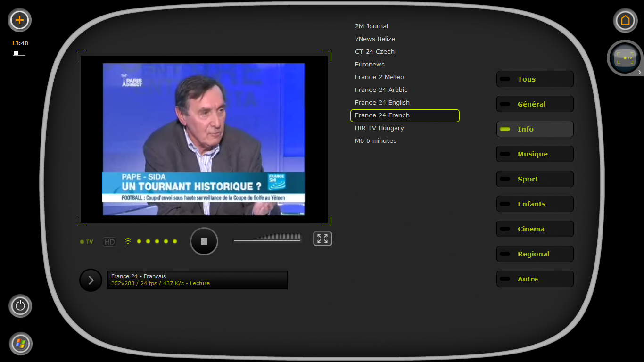Expand the channel info arrow button
This screenshot has width=644, height=362.
pos(91,280)
